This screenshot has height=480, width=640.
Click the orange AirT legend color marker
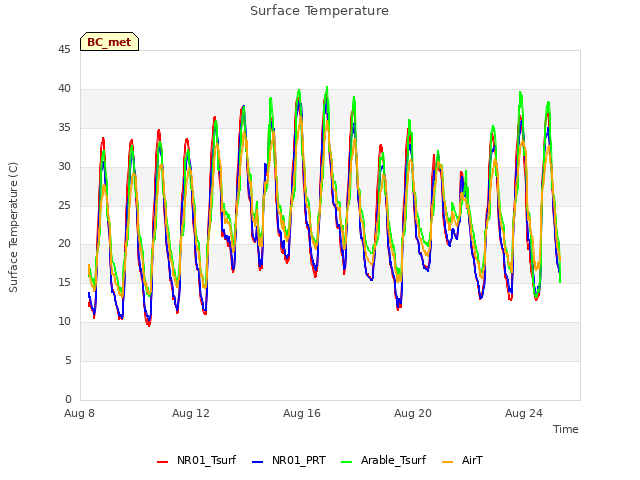448,462
